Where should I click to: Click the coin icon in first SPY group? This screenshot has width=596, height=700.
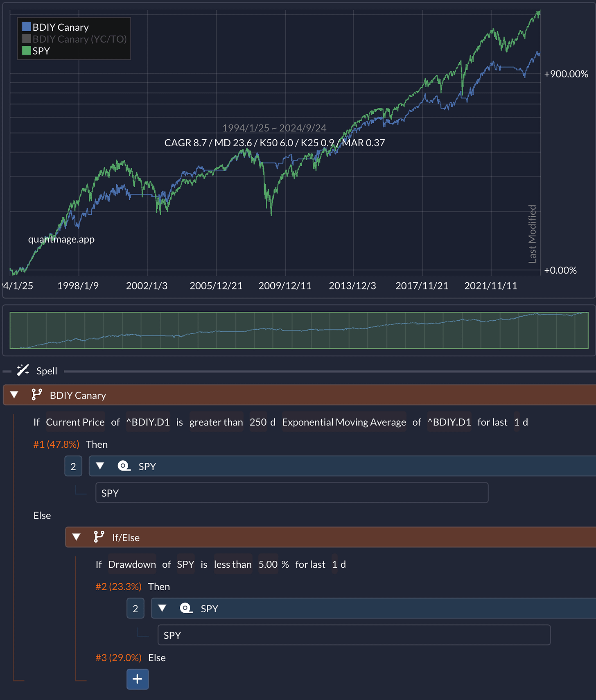(x=124, y=466)
